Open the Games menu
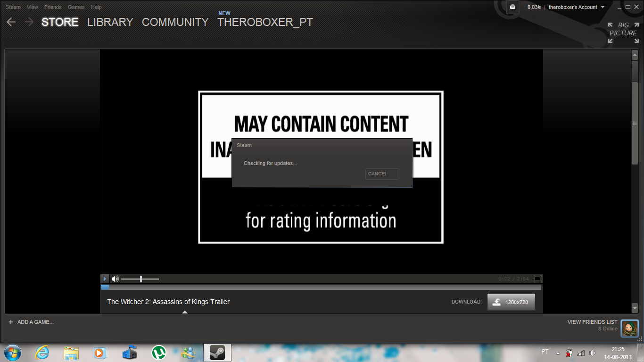The height and width of the screenshot is (362, 644). point(76,7)
